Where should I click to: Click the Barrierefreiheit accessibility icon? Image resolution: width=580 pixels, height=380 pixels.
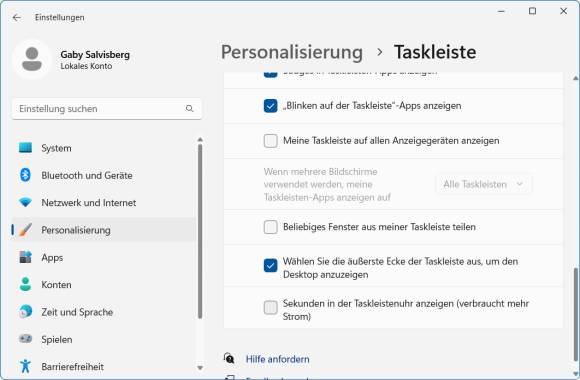[x=25, y=366]
